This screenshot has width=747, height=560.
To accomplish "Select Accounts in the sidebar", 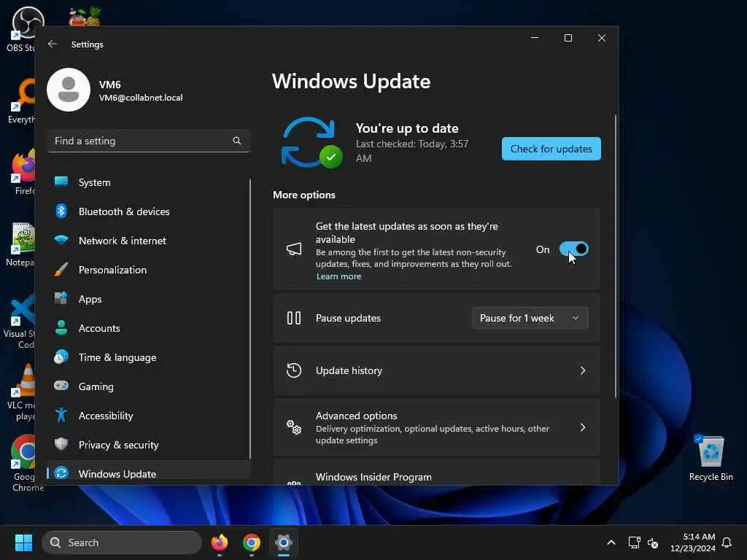I will (149, 328).
